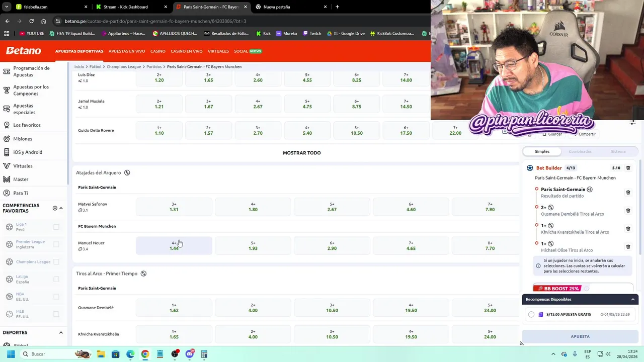Open Microsoft Edge from the taskbar
The height and width of the screenshot is (362, 644).
coord(130,354)
